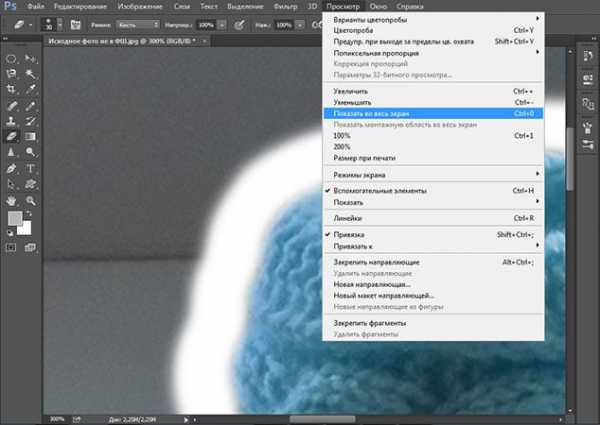Choose Уменьшить zoom out item
Screen dimensions: 600x425
point(433,102)
